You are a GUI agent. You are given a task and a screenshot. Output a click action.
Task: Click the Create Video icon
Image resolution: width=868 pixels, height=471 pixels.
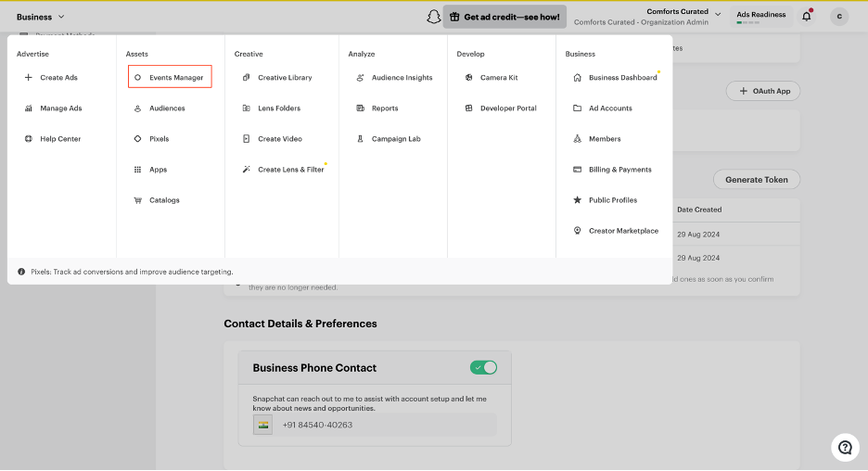(247, 139)
